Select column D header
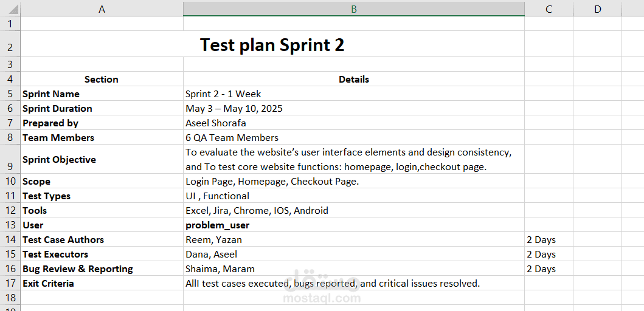644x311 pixels. click(598, 9)
